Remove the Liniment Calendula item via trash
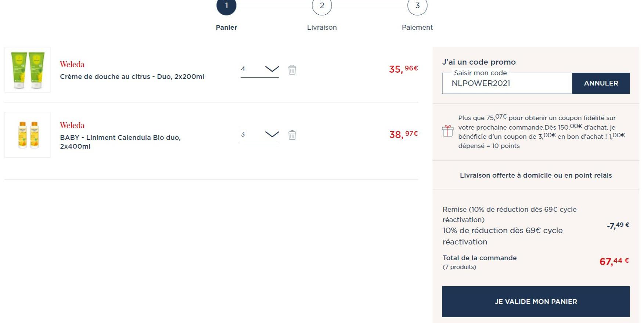The width and height of the screenshot is (644, 323). coord(292,135)
